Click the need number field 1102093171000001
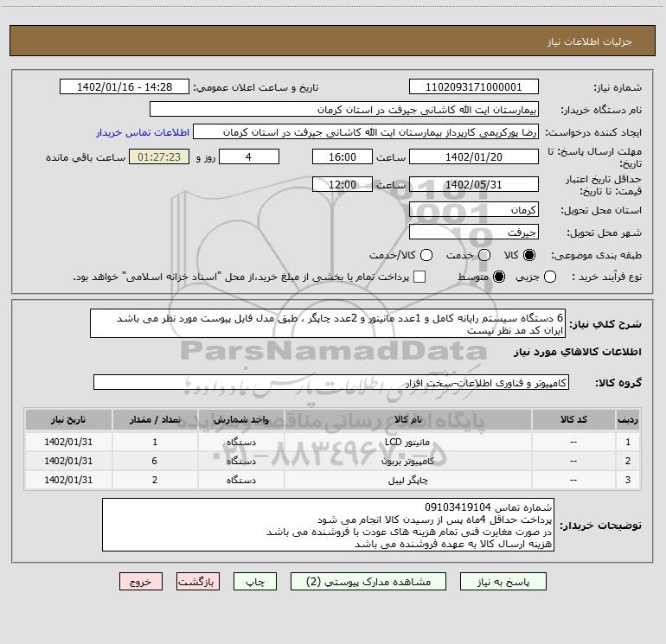The image size is (666, 644). [x=474, y=86]
